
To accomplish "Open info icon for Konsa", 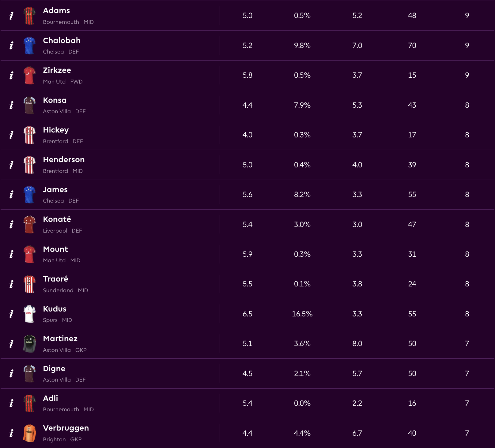I will tap(11, 105).
